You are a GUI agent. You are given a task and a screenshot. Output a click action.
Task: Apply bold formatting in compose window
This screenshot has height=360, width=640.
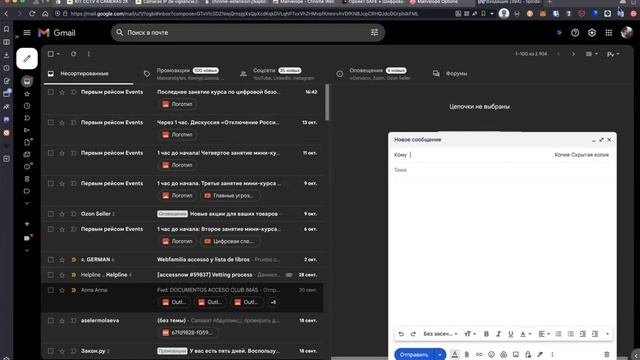pyautogui.click(x=486, y=334)
